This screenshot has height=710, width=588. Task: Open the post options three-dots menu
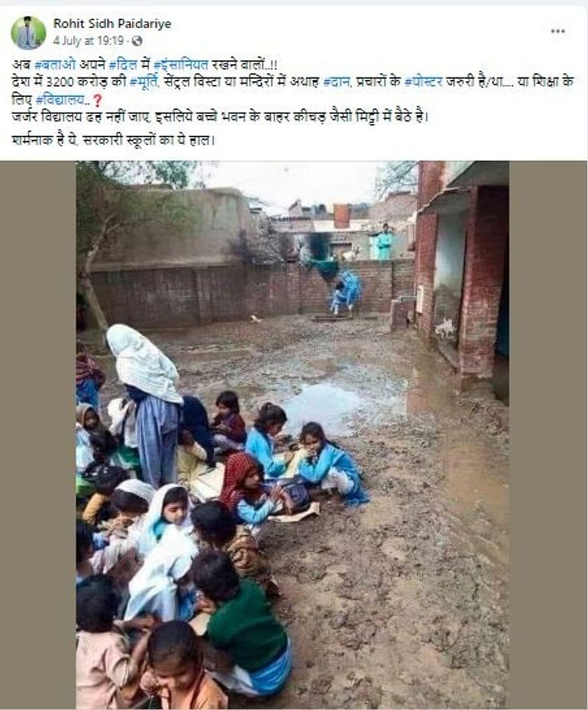click(558, 32)
